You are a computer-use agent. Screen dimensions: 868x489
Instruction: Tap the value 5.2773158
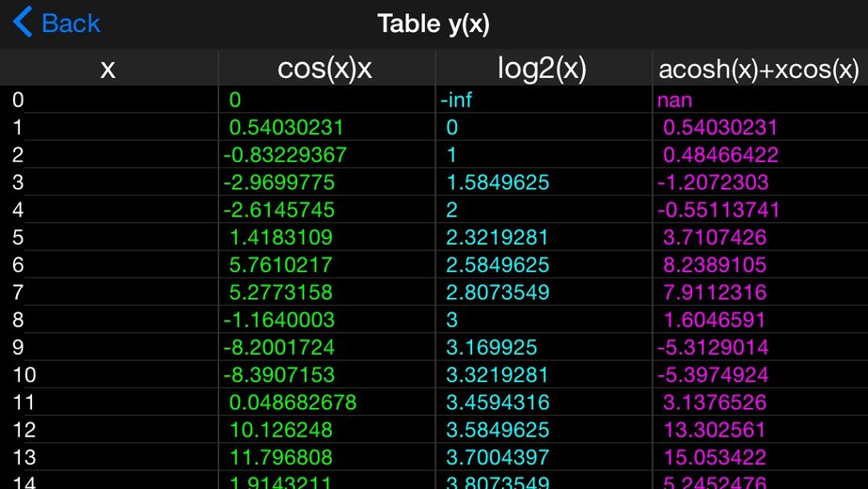click(280, 292)
